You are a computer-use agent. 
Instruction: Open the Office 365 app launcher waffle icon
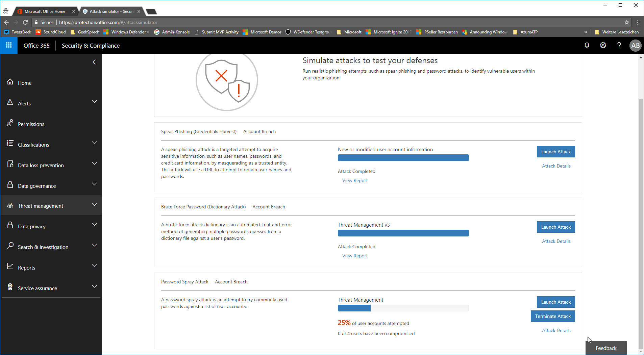9,45
